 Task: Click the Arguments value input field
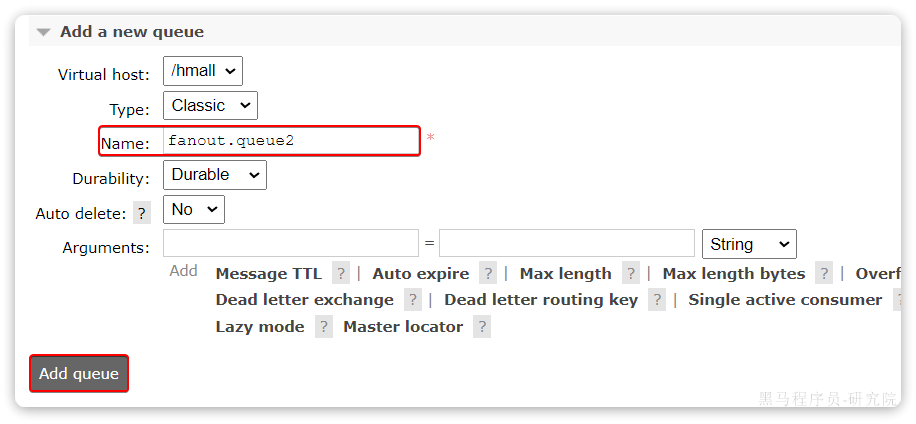pyautogui.click(x=566, y=244)
